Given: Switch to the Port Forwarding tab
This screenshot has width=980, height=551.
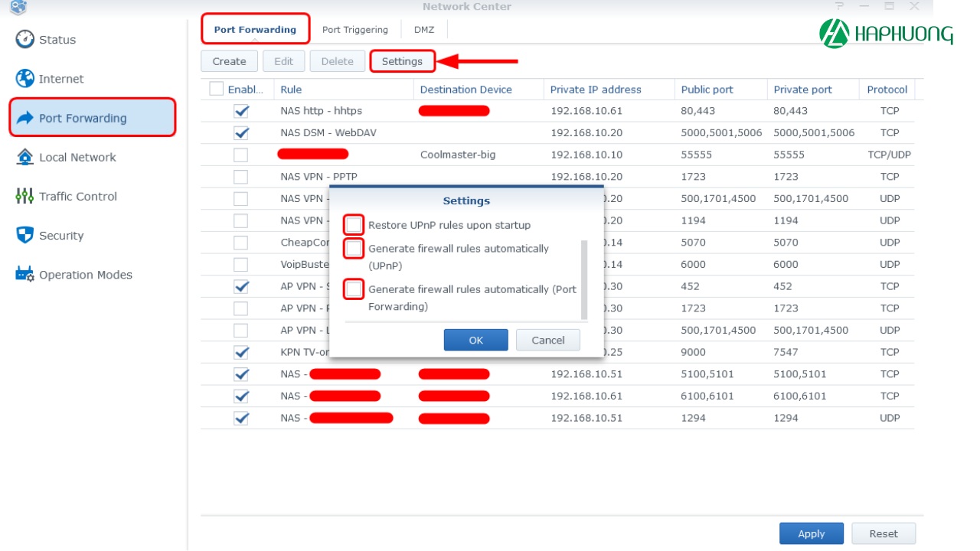Looking at the screenshot, I should 255,29.
